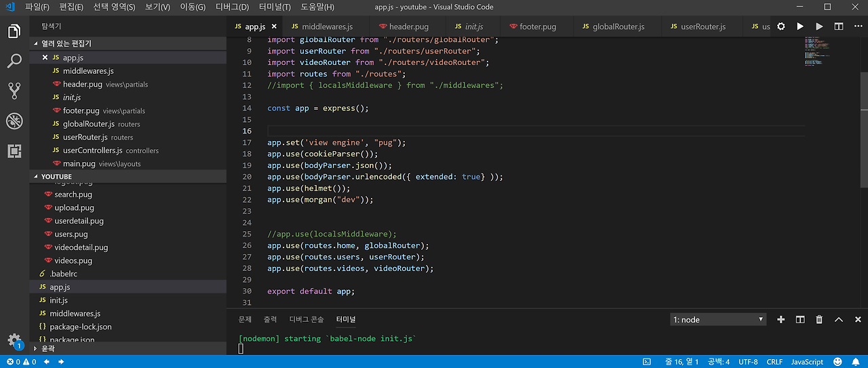Image resolution: width=868 pixels, height=368 pixels.
Task: Kill the terminal using the trash icon
Action: (x=819, y=319)
